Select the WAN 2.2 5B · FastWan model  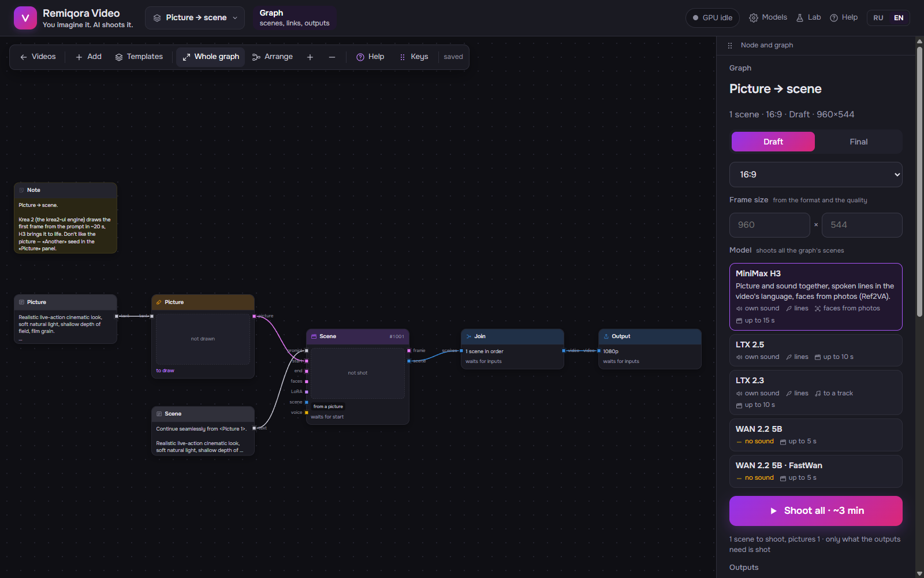click(x=816, y=471)
